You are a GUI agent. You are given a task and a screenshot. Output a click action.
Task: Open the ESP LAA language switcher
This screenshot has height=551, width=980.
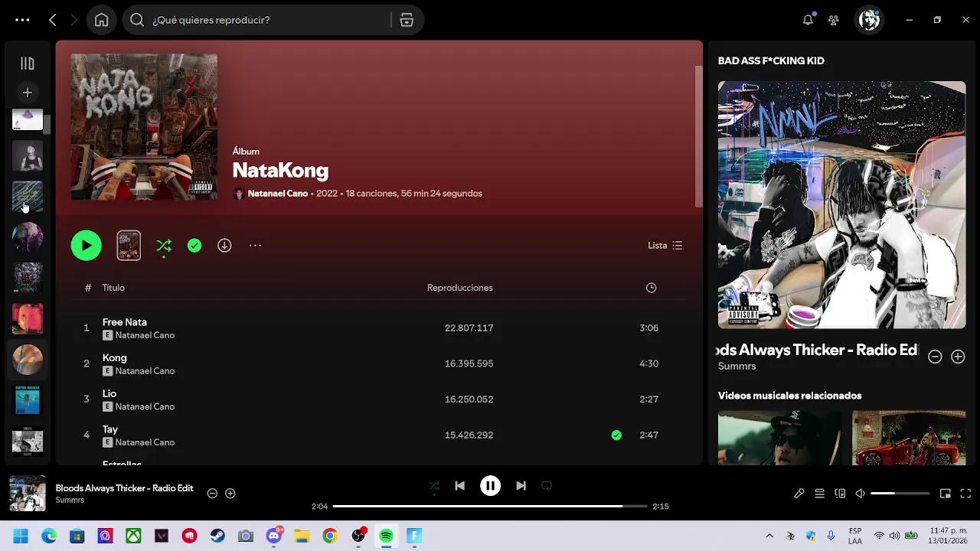point(855,536)
